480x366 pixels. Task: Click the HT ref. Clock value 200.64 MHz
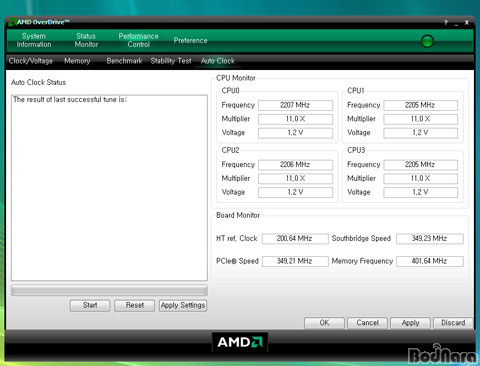pyautogui.click(x=295, y=239)
